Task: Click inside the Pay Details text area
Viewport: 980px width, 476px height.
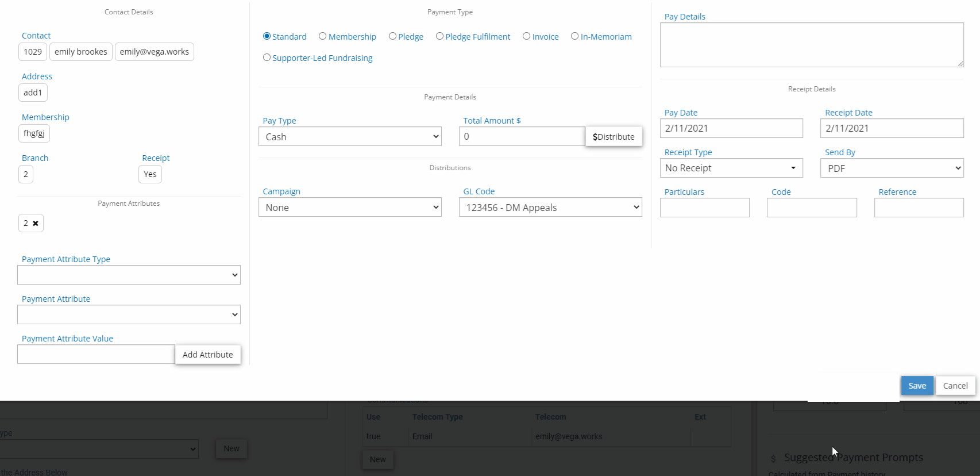Action: point(812,45)
